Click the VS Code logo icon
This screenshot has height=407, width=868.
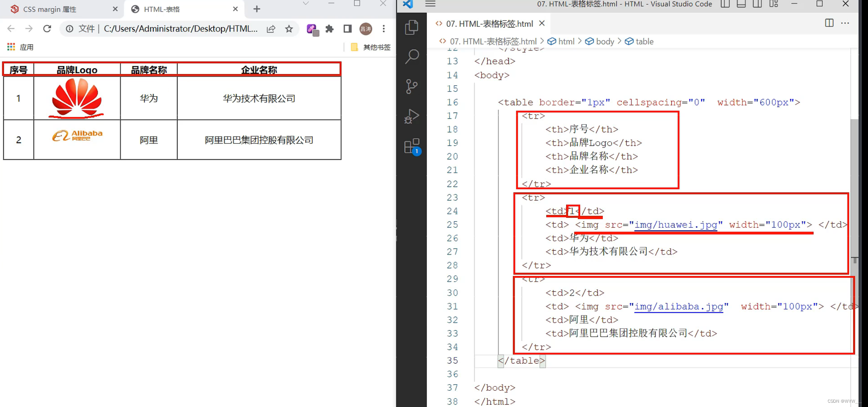408,4
